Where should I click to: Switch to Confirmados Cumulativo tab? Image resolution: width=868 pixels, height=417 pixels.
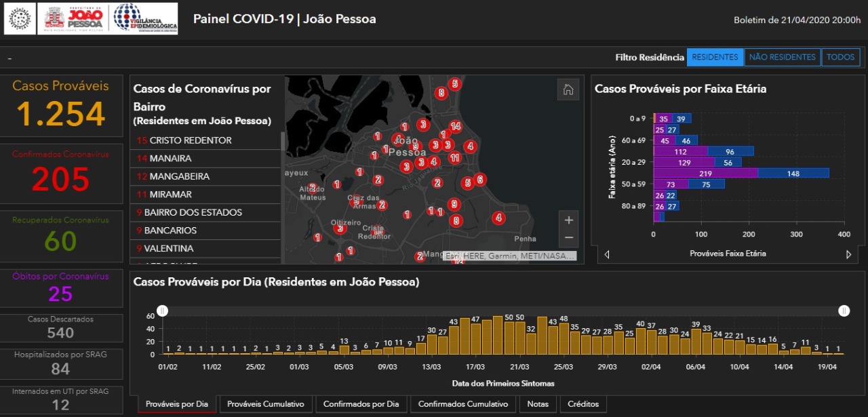tap(463, 404)
